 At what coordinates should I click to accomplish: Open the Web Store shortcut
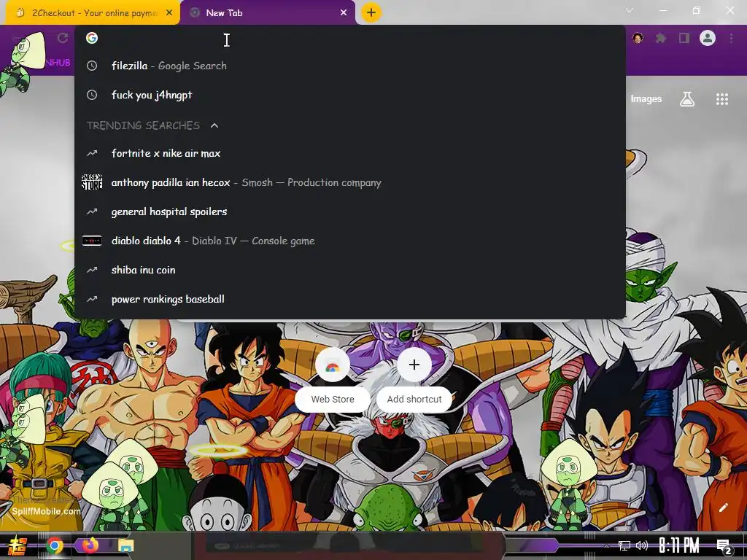tap(333, 379)
